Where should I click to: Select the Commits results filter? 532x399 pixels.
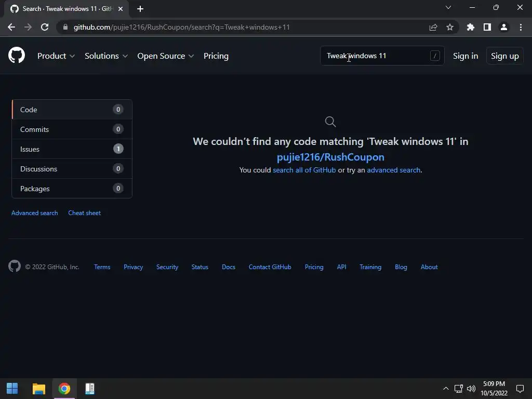point(72,129)
